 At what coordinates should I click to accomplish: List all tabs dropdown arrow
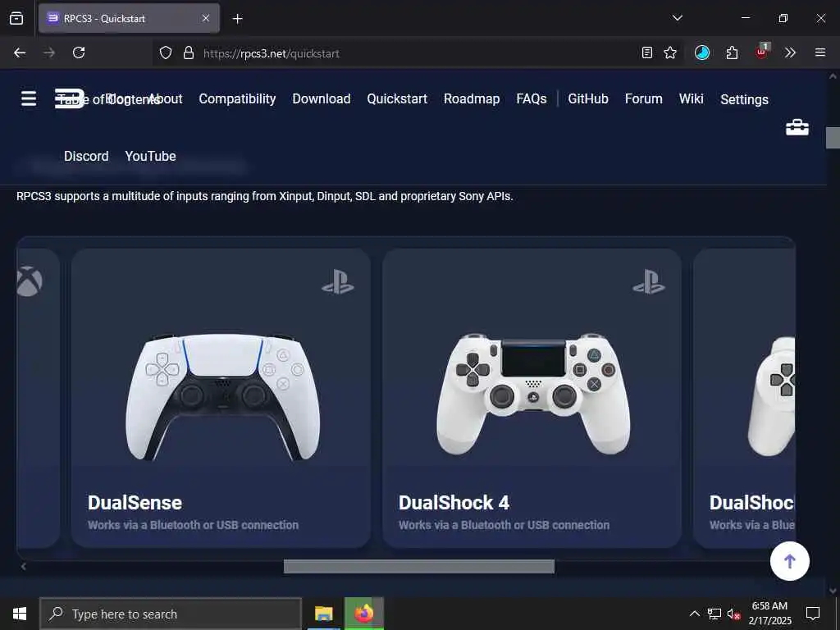pyautogui.click(x=677, y=18)
